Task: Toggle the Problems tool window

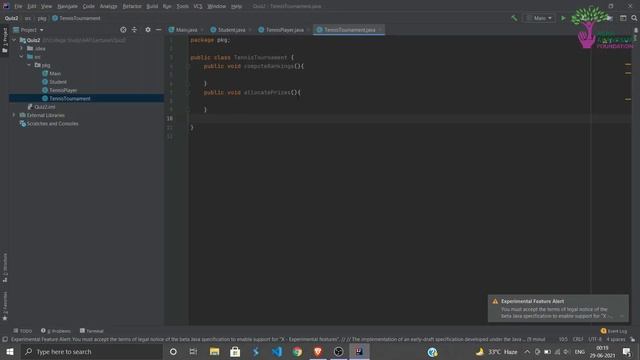Action: tap(56, 331)
